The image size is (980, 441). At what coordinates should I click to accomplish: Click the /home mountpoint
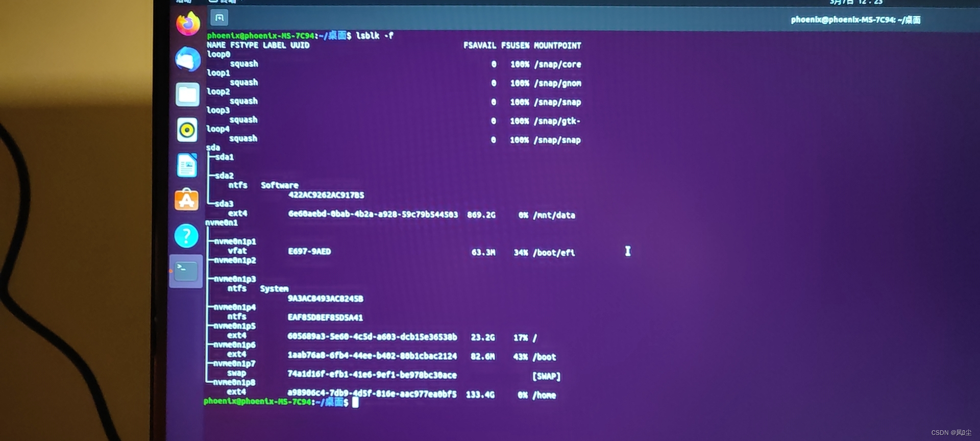[x=544, y=395]
